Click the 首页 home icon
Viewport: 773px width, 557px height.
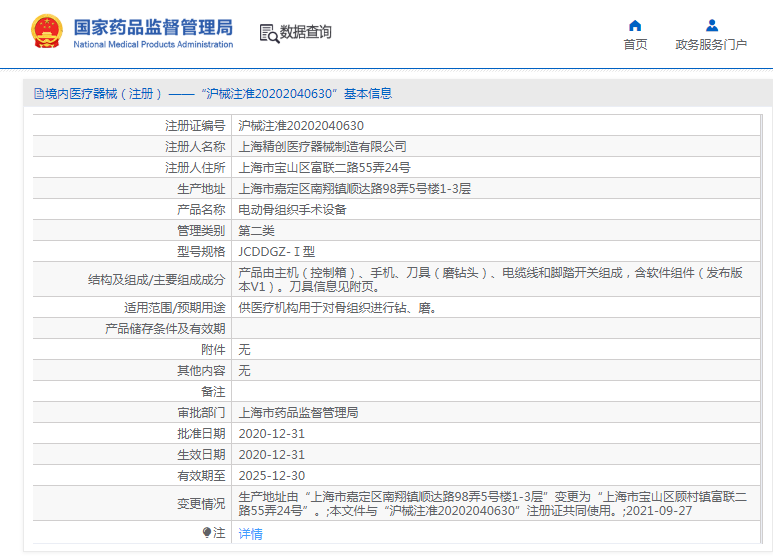point(635,26)
